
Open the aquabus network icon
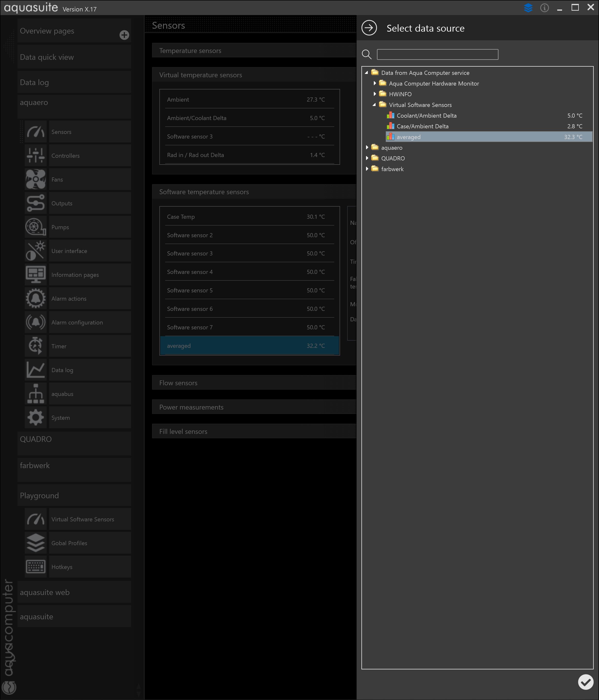point(35,394)
